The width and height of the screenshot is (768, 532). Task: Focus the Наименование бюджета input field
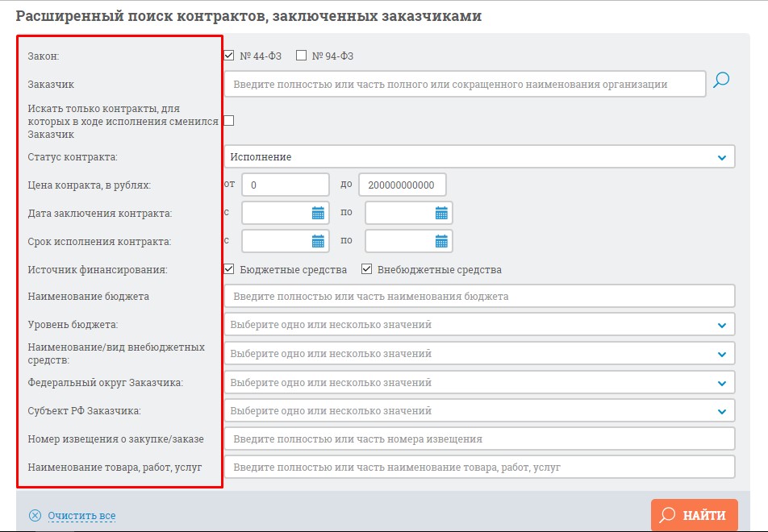point(479,296)
